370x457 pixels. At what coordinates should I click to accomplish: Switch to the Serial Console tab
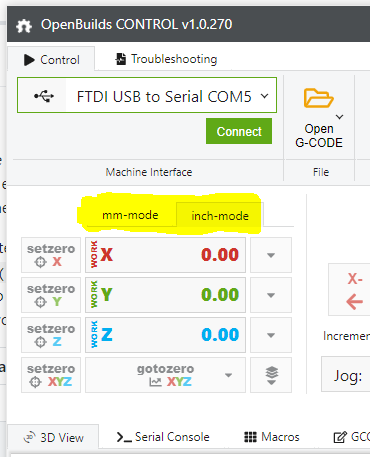pos(163,437)
